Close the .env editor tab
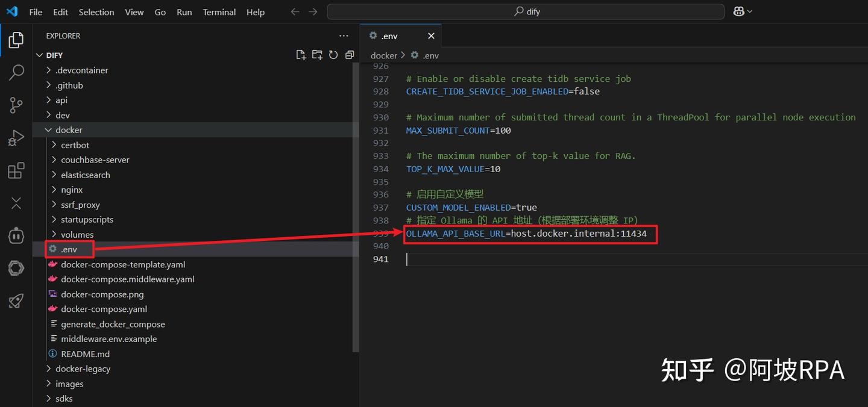This screenshot has height=407, width=868. [431, 36]
